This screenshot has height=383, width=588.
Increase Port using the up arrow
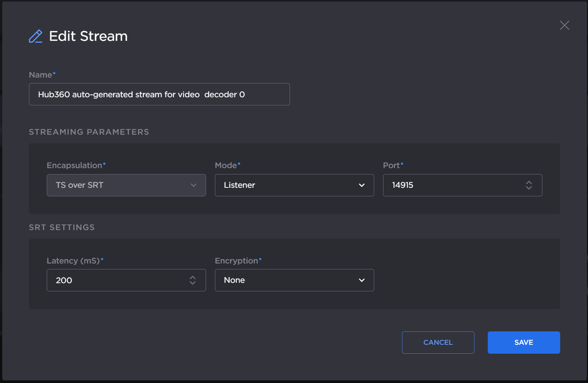click(x=529, y=182)
